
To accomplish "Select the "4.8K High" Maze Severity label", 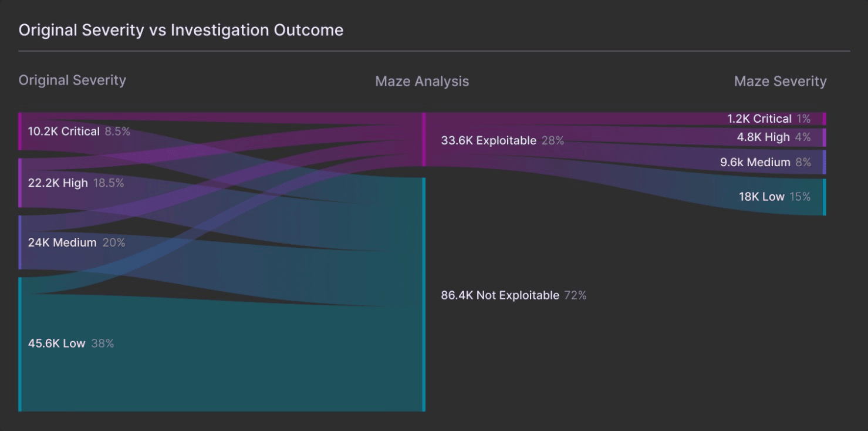I will [x=763, y=137].
